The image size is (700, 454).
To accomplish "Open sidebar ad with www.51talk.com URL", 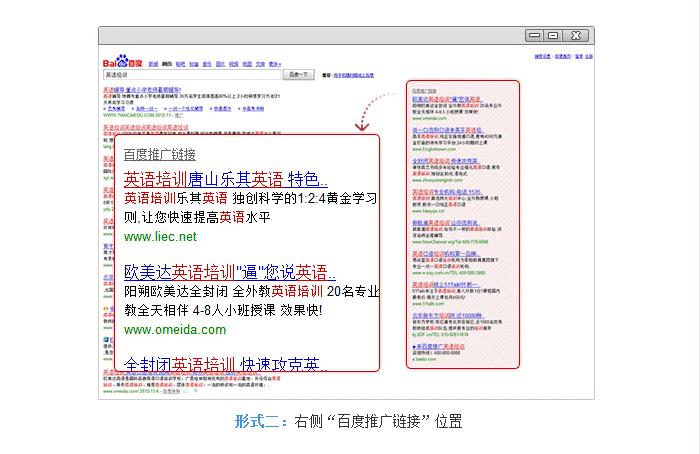I will pyautogui.click(x=446, y=285).
